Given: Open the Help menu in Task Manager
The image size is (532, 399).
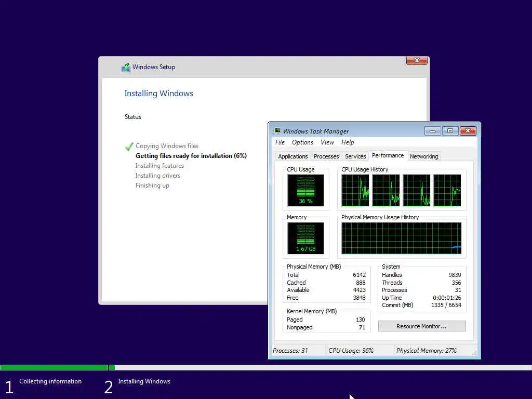Looking at the screenshot, I should [348, 142].
